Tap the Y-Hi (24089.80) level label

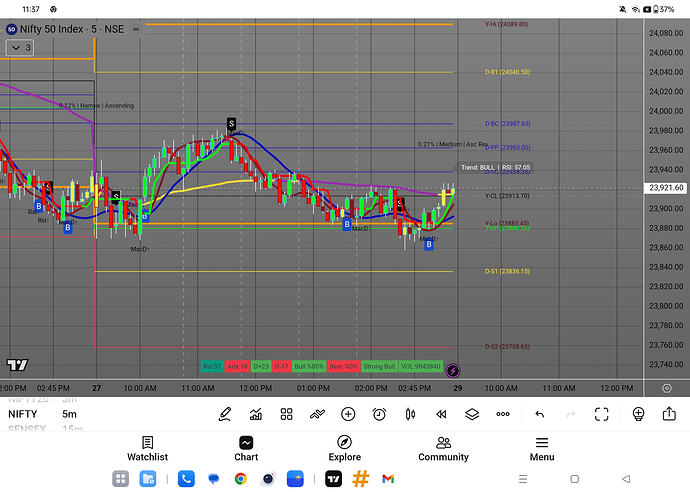pyautogui.click(x=506, y=24)
